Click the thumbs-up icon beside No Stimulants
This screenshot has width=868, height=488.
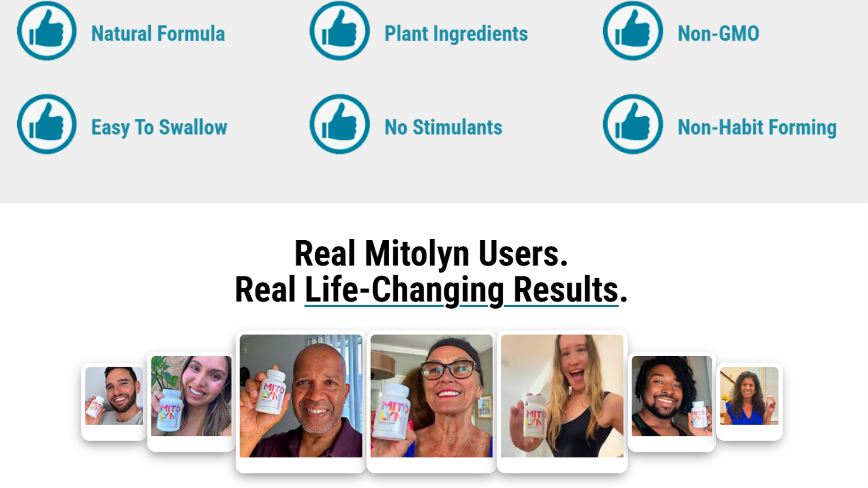click(x=340, y=125)
